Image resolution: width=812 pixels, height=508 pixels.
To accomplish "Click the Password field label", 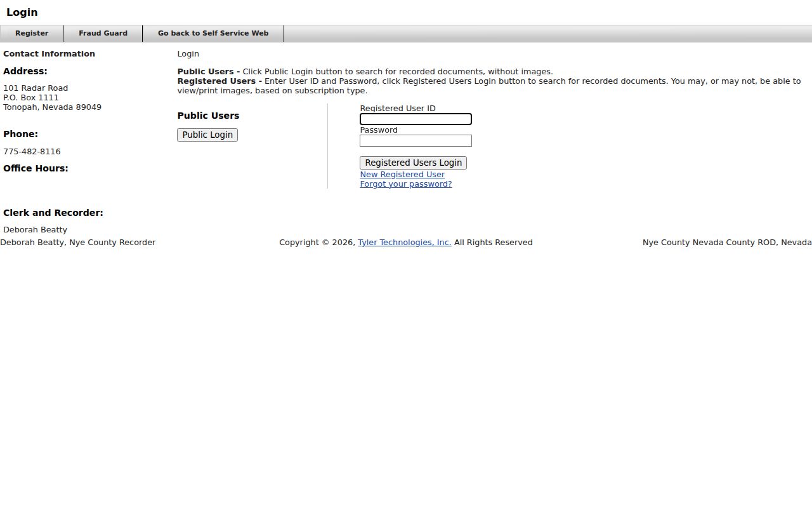I will coord(379,130).
